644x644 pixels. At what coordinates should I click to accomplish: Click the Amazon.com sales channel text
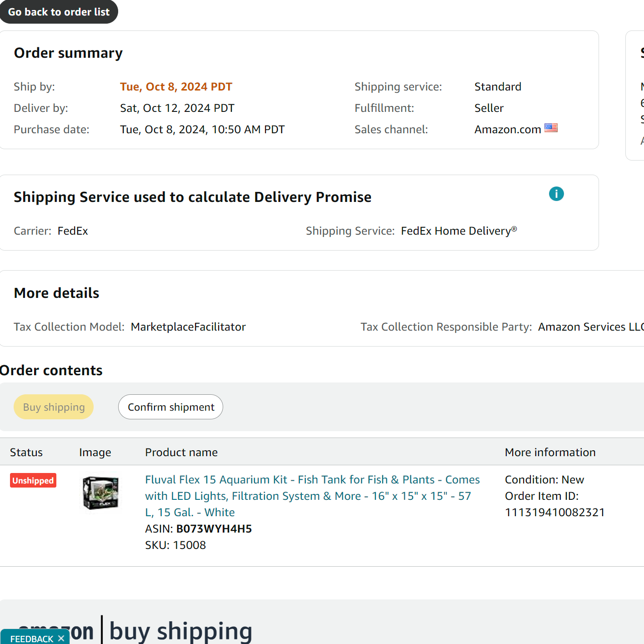pyautogui.click(x=508, y=130)
